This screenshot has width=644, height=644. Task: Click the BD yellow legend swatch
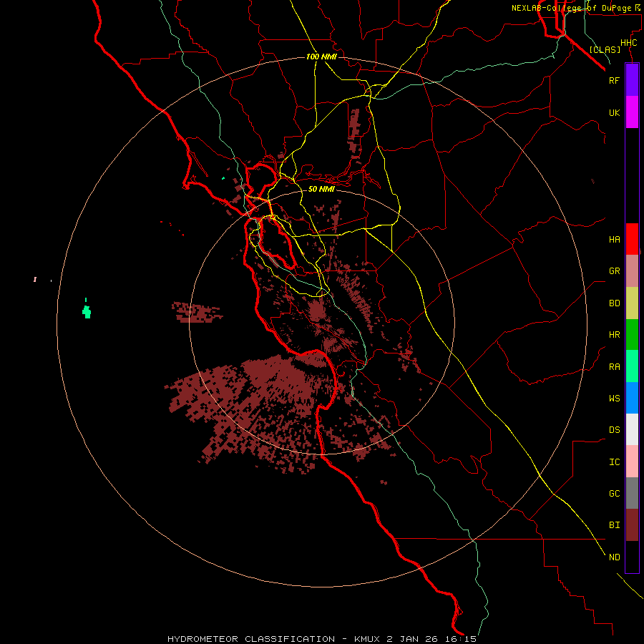(x=632, y=303)
